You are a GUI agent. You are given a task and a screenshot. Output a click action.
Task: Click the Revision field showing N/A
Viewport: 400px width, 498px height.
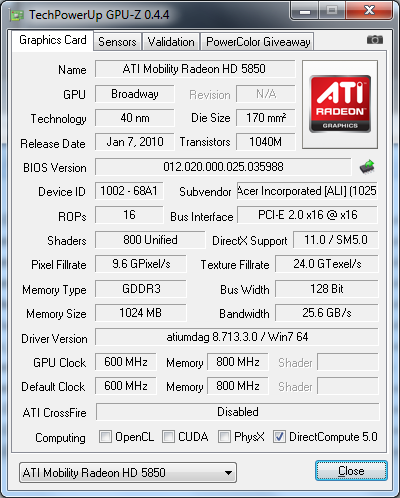click(x=266, y=94)
